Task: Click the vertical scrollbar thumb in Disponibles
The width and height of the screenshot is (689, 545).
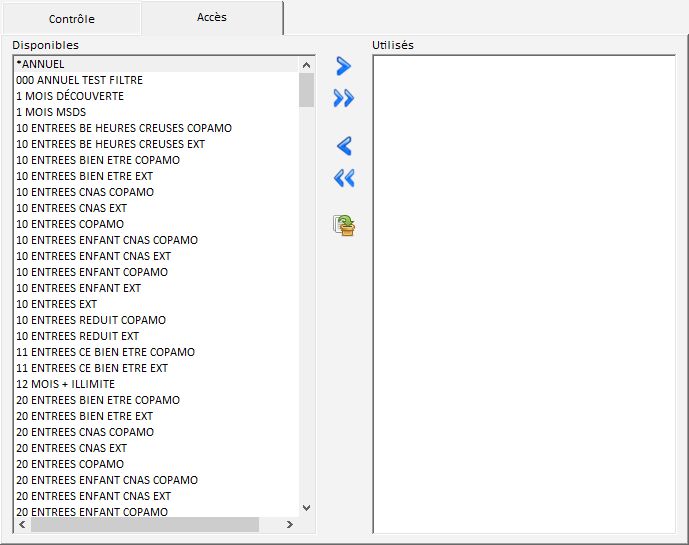Action: 307,90
